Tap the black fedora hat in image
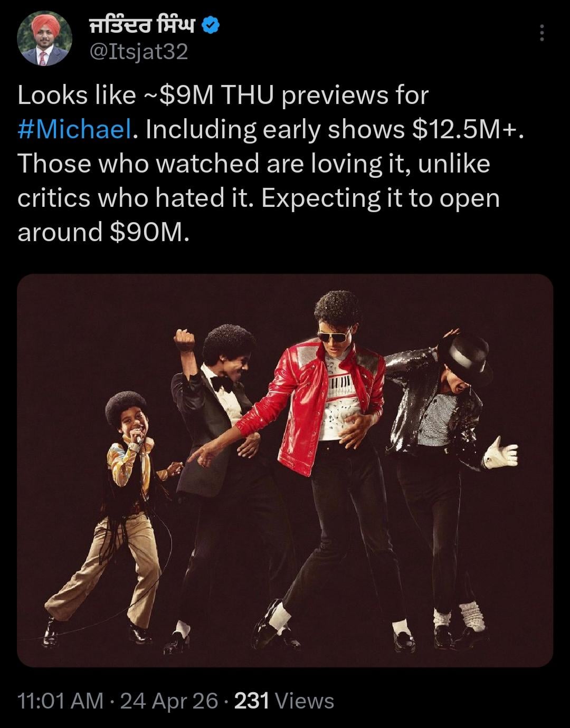This screenshot has width=570, height=728. tap(466, 358)
